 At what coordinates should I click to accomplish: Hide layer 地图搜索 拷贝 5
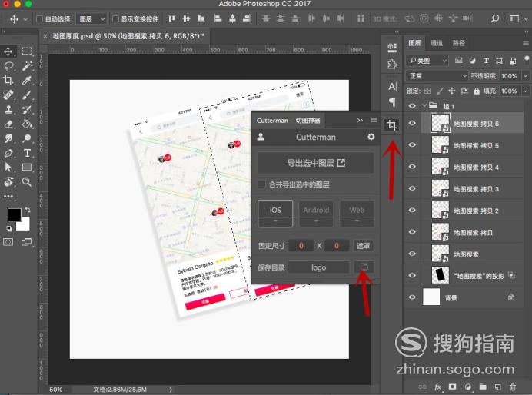point(412,144)
